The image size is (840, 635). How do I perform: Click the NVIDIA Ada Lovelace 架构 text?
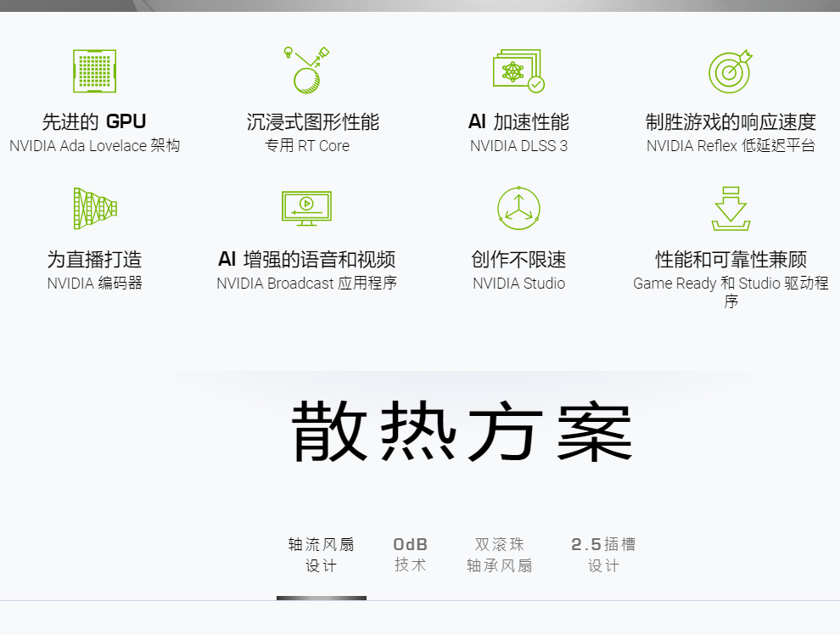point(94,146)
